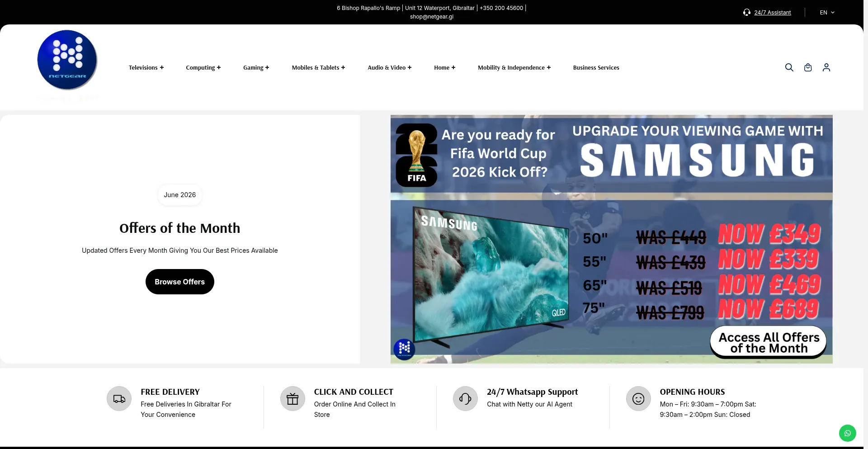Click the Free Delivery truck icon
The image size is (868, 449).
tap(119, 399)
